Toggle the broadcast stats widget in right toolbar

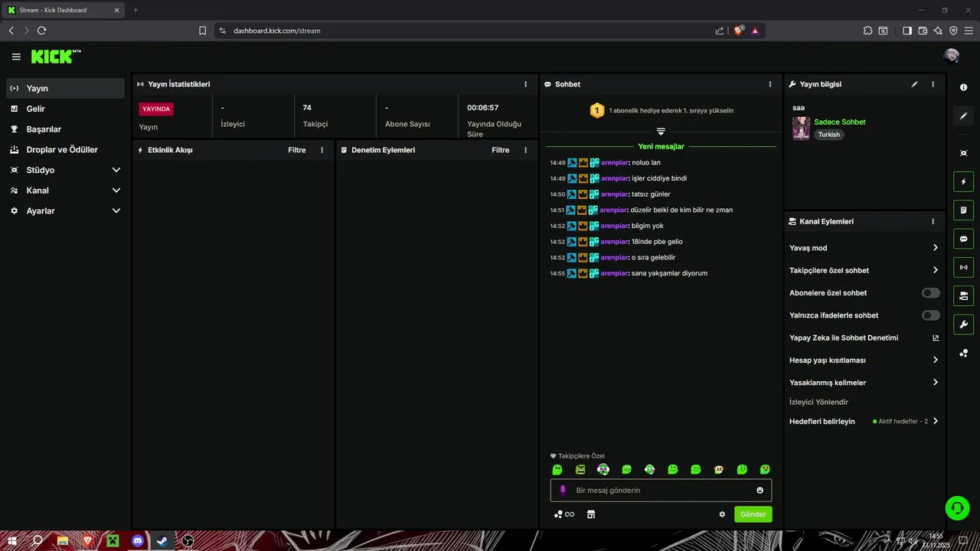(x=964, y=267)
